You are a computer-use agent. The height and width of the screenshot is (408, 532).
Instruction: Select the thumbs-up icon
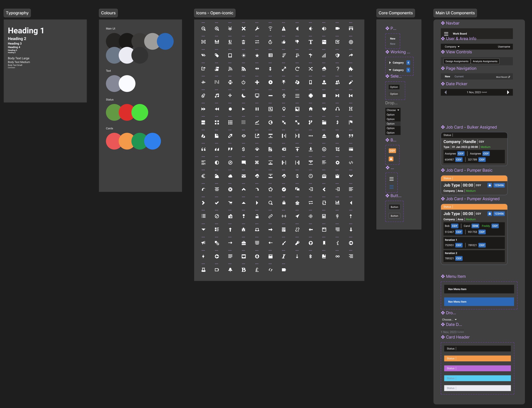(x=284, y=42)
